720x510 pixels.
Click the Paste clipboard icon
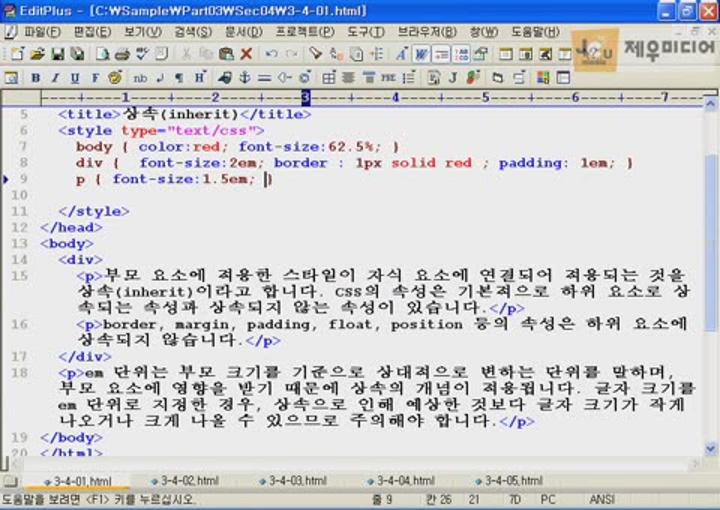[226, 54]
